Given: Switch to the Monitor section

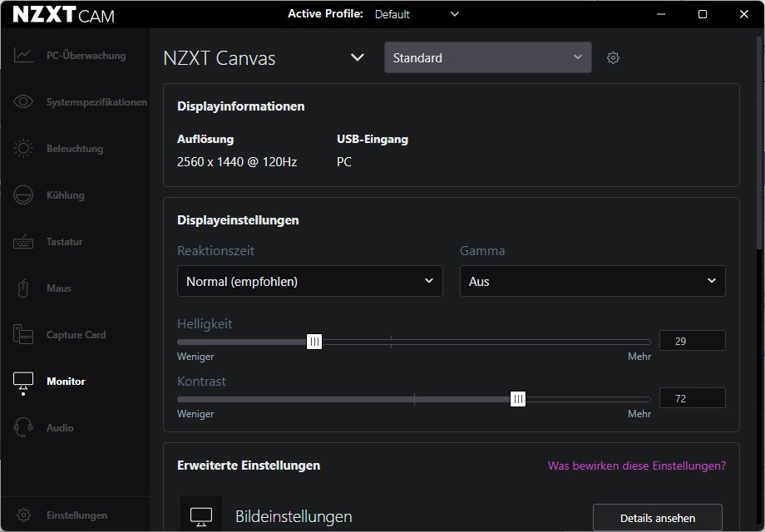Looking at the screenshot, I should 65,382.
